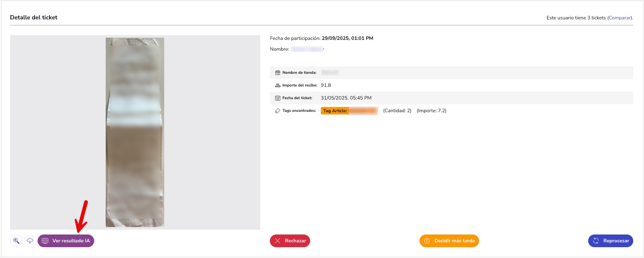Click the participation date 29/09/2025, 01:01 PM
This screenshot has height=258, width=644.
347,38
